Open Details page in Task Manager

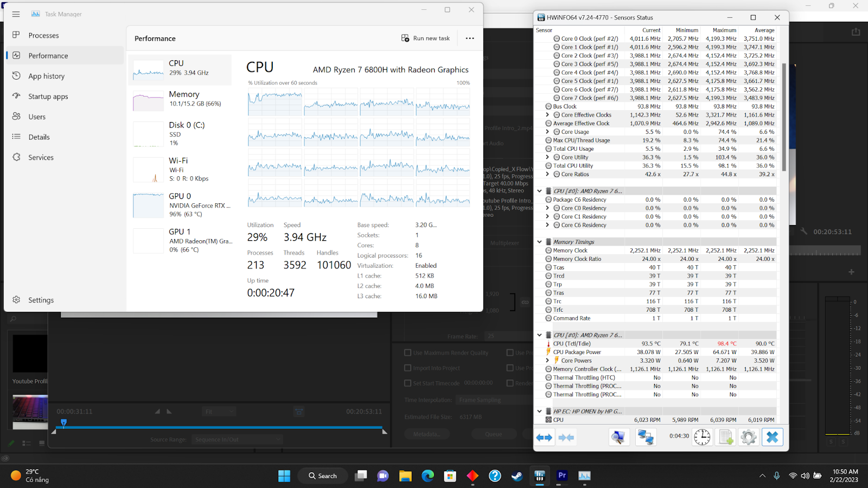click(64, 137)
